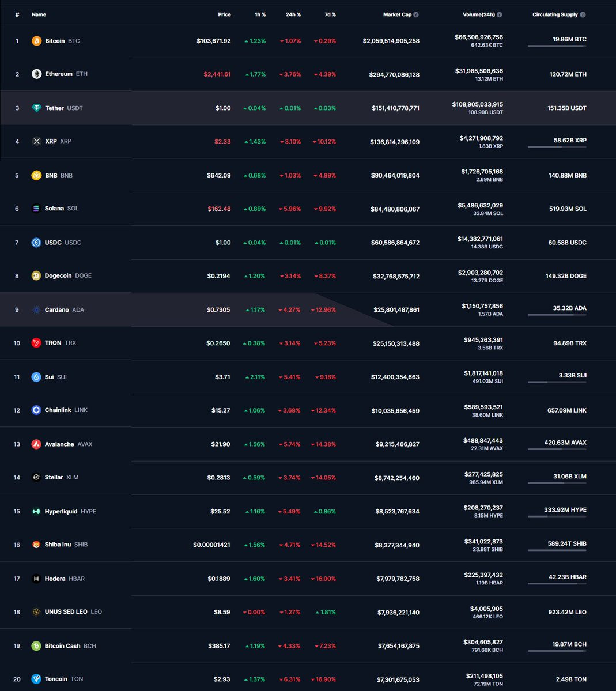Click Sui 1h change 2.11%
Viewport: 616px width, 691px height.
pos(256,377)
